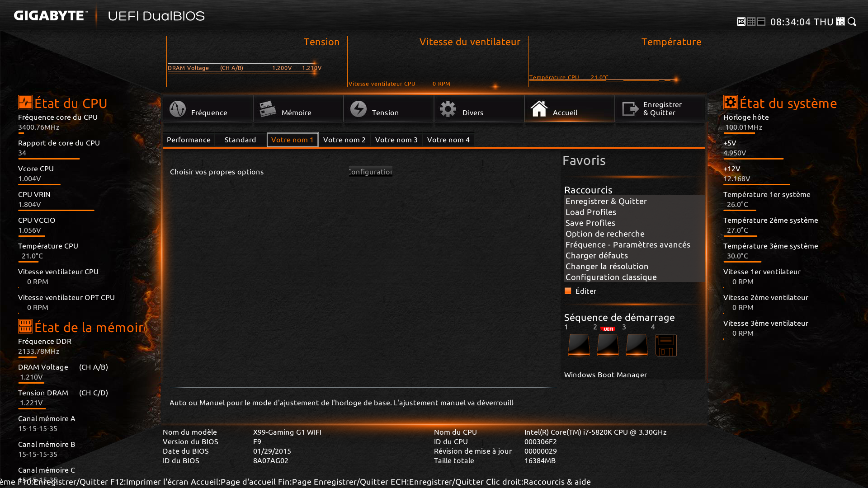Image resolution: width=868 pixels, height=488 pixels.
Task: Open the Tension lightning bolt icon
Action: coord(359,109)
